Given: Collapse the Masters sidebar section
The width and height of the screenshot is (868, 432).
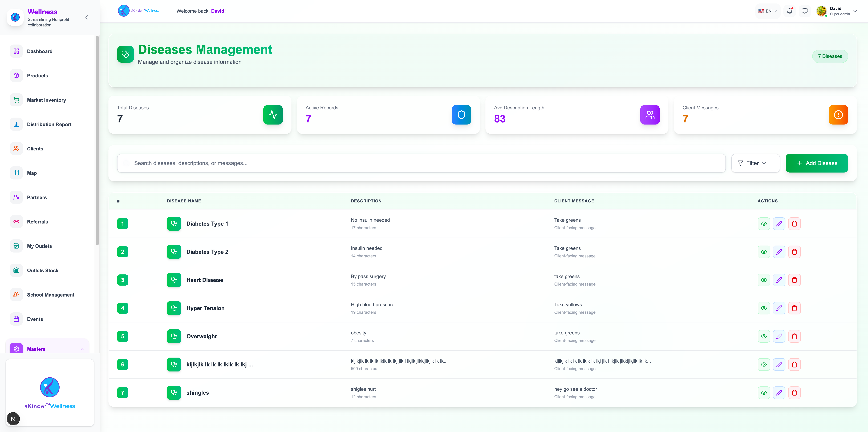Looking at the screenshot, I should pyautogui.click(x=82, y=349).
